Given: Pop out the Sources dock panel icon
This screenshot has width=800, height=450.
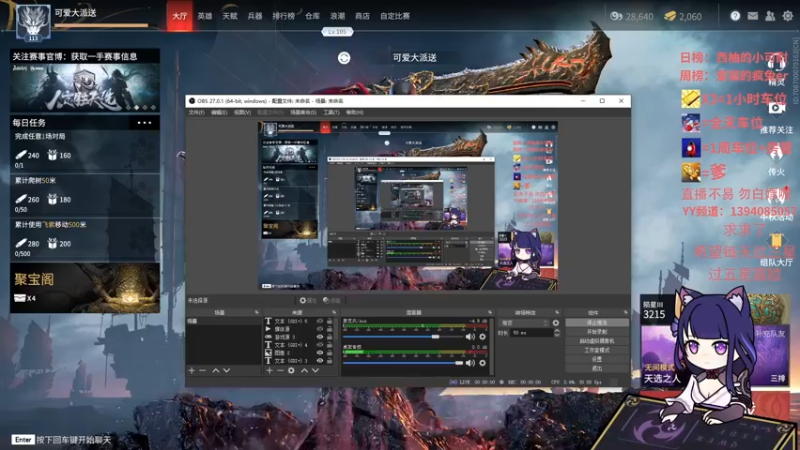Looking at the screenshot, I should click(334, 312).
